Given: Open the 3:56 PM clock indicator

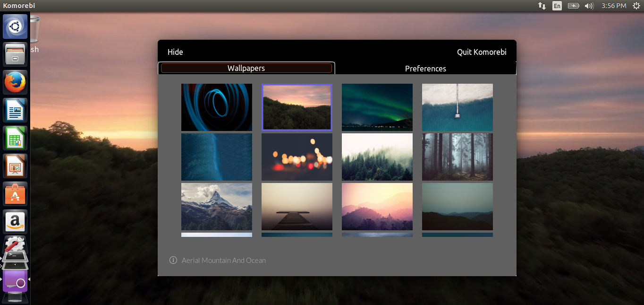Looking at the screenshot, I should 614,6.
